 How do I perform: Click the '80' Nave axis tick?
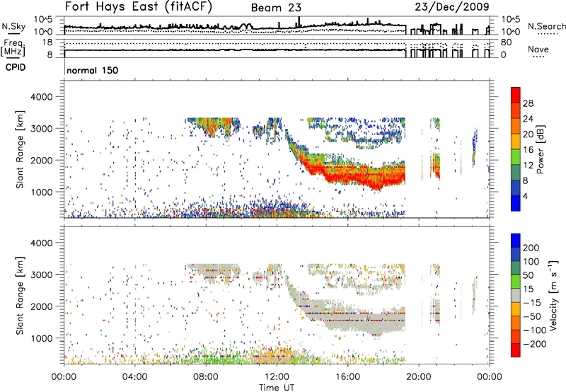(x=506, y=42)
